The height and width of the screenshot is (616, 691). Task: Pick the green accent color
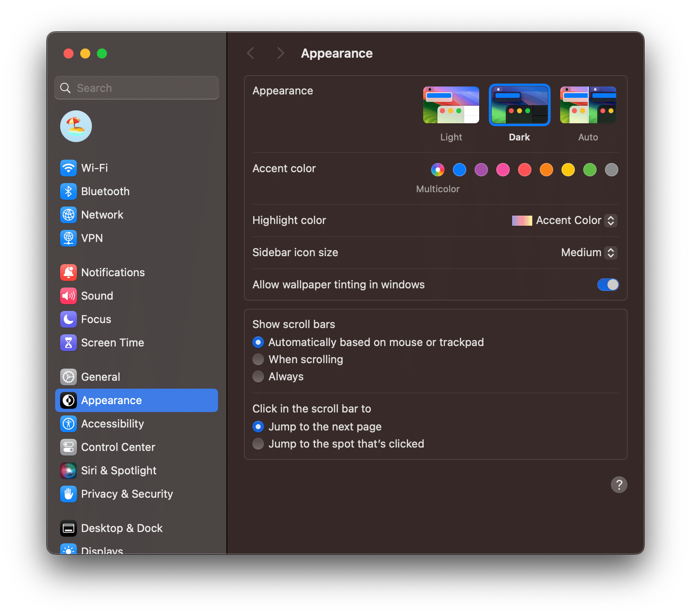point(590,170)
